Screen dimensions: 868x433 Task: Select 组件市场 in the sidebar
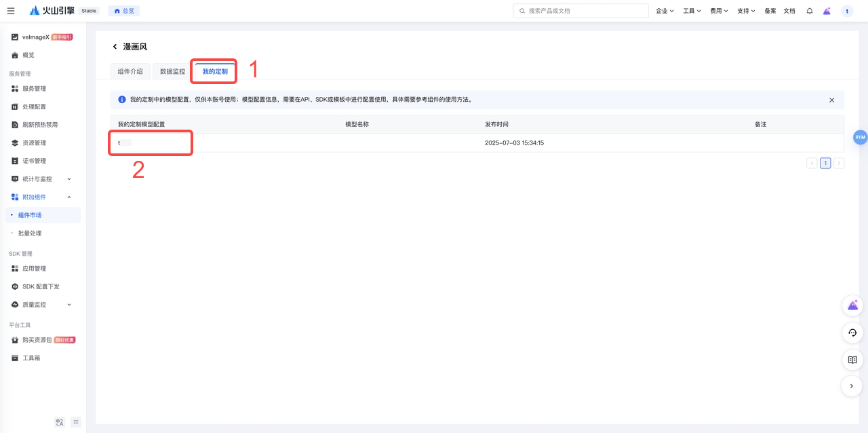tap(43, 215)
